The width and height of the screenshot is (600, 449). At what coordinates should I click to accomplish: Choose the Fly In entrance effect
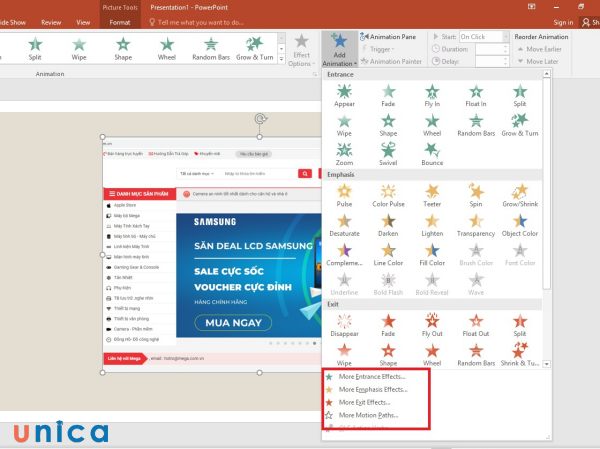point(432,96)
